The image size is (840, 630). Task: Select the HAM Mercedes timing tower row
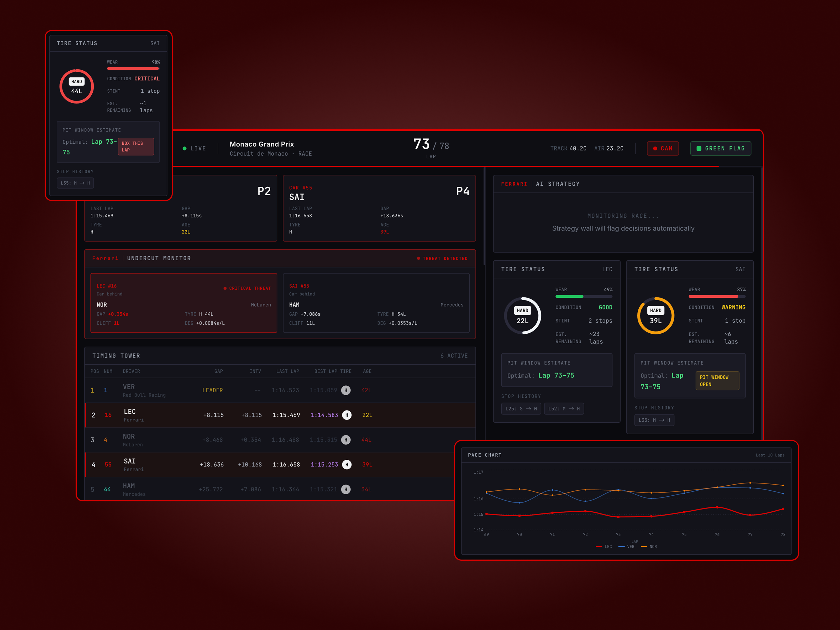click(x=280, y=489)
